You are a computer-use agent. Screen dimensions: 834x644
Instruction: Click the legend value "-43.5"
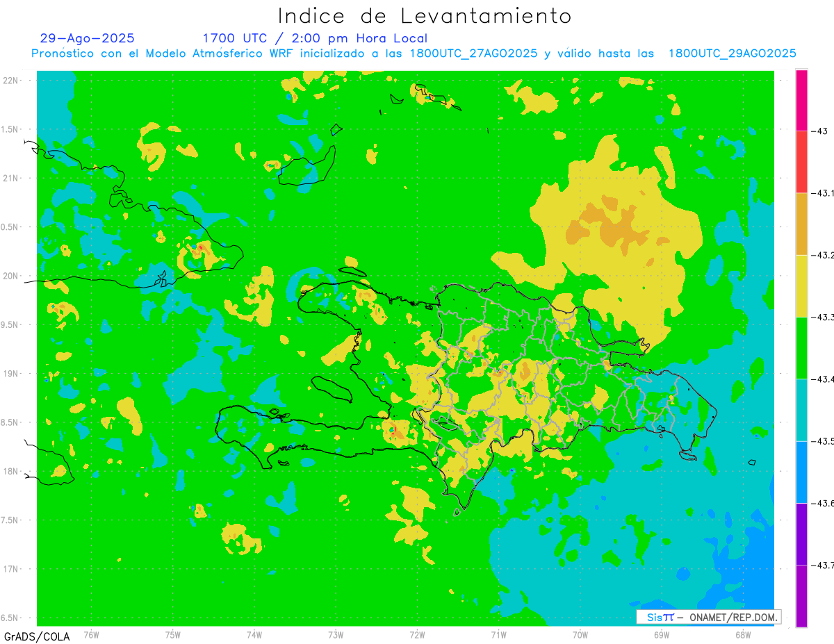(x=822, y=441)
